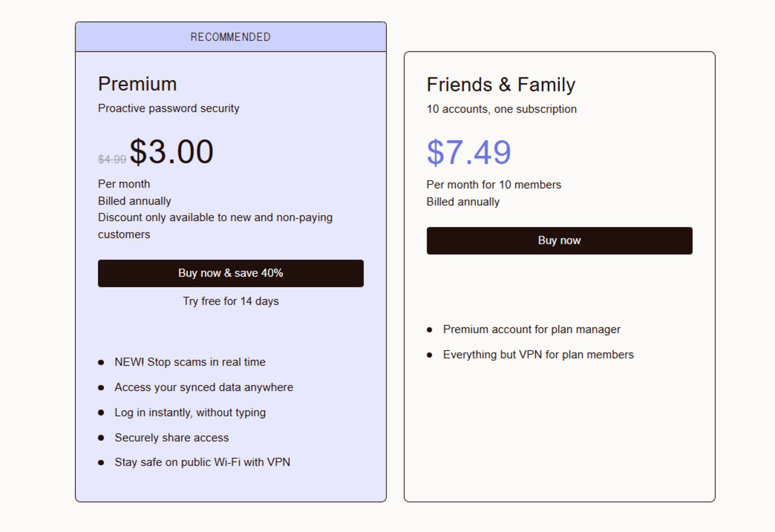
Task: Click Stay safe on public Wi-Fi with VPN
Action: (x=202, y=462)
